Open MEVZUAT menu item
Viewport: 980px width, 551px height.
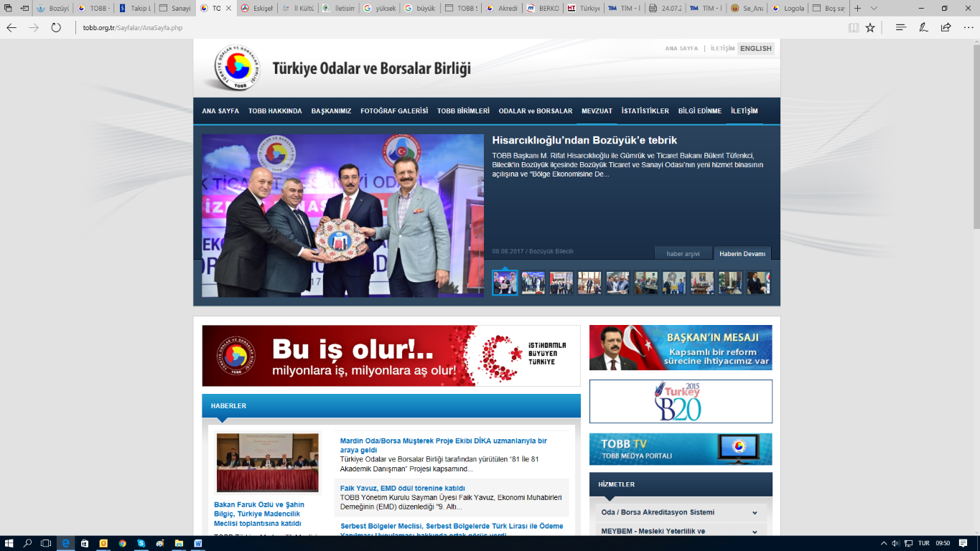[x=597, y=111]
